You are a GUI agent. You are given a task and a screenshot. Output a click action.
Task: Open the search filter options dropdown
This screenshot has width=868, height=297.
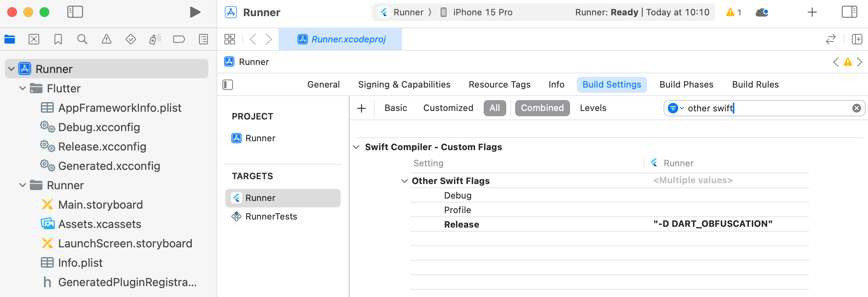coord(676,108)
